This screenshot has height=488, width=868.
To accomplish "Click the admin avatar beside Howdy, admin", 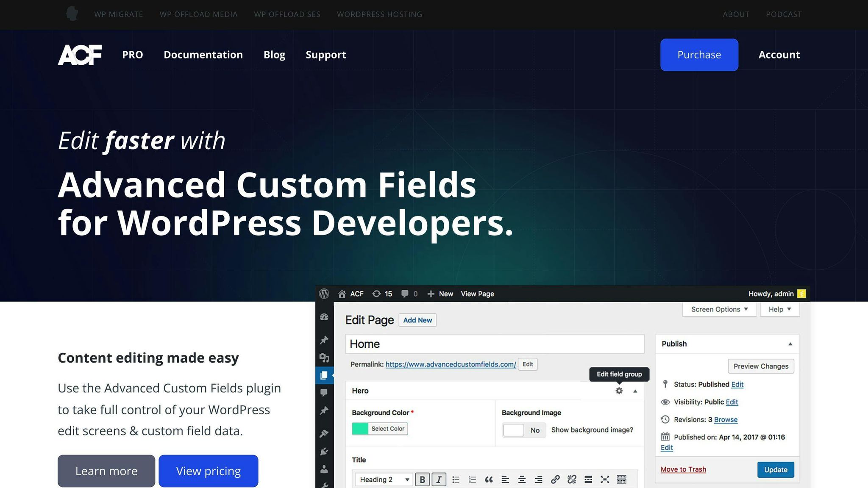I will 801,294.
